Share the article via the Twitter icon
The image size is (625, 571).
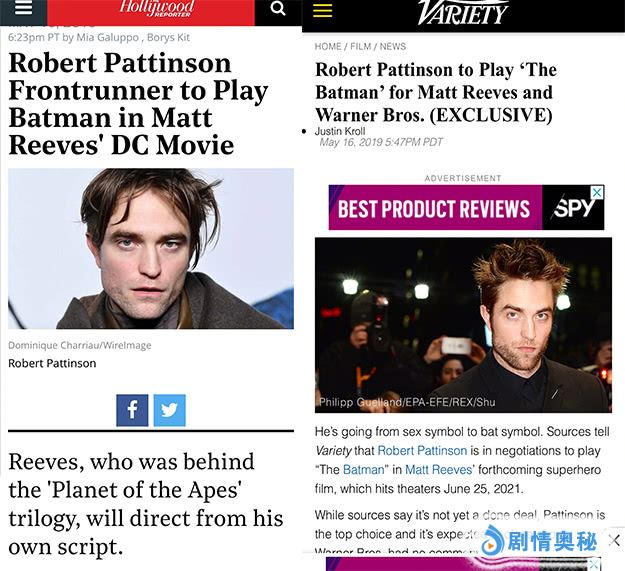[x=169, y=410]
